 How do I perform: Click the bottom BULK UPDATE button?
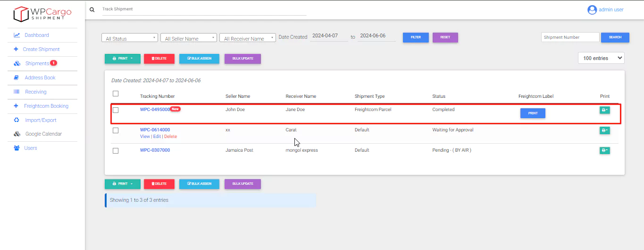[243, 184]
